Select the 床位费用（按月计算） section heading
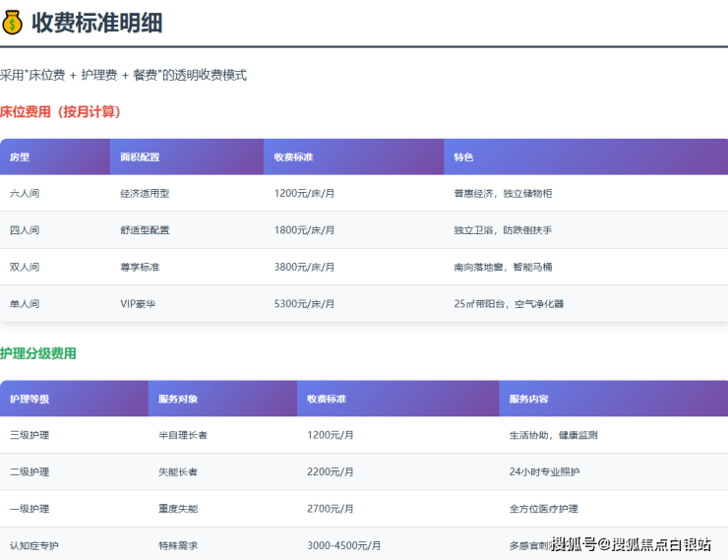728x560 pixels. [x=61, y=112]
